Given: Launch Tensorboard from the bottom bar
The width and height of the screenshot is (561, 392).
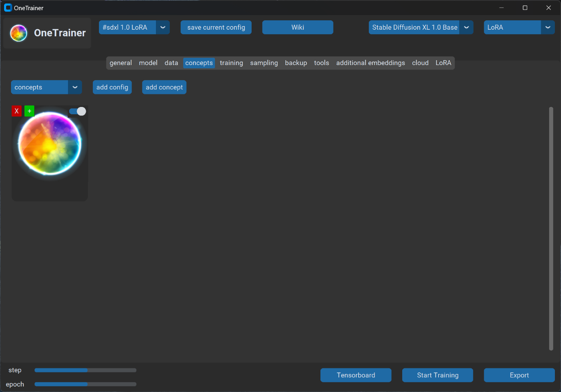Looking at the screenshot, I should (356, 375).
